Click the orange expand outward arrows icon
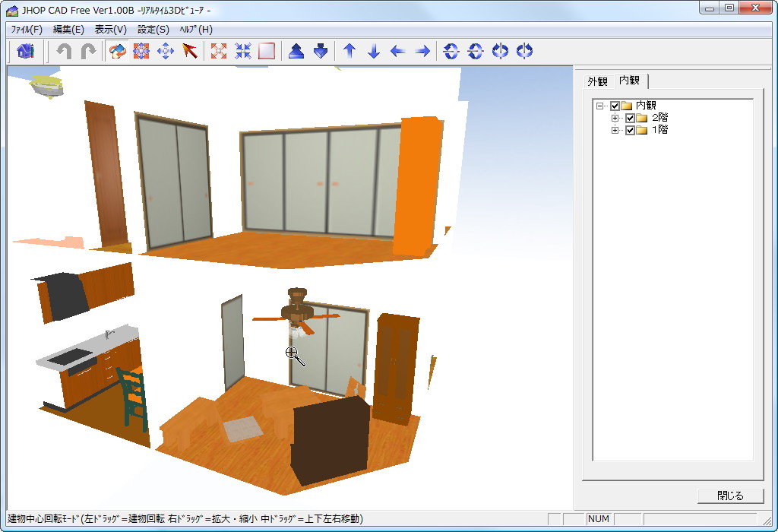The width and height of the screenshot is (778, 532). (x=219, y=51)
